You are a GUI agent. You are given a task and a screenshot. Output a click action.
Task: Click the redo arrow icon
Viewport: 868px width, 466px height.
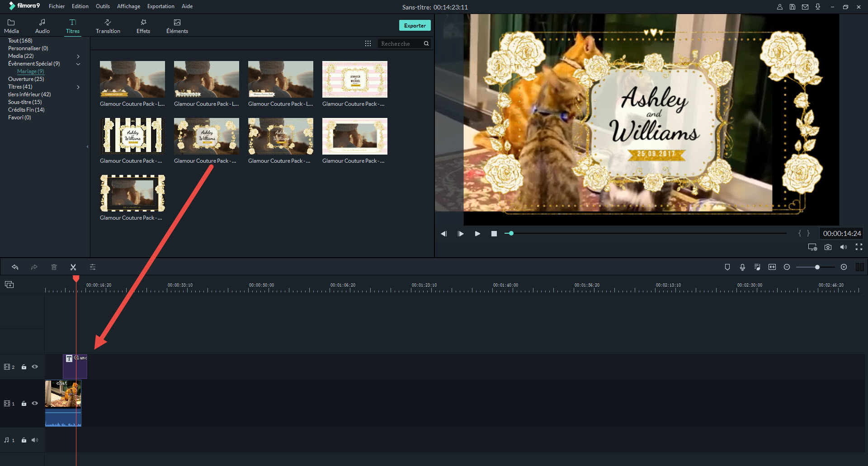click(34, 267)
